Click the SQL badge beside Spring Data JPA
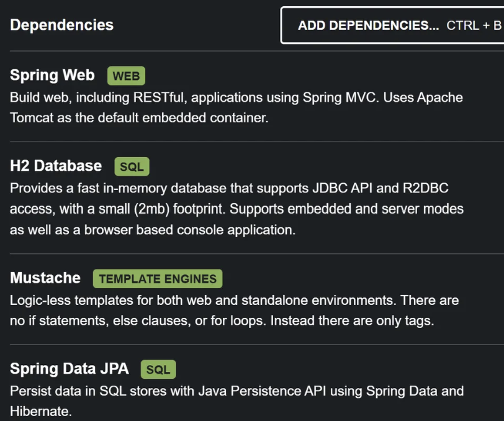 pyautogui.click(x=158, y=369)
